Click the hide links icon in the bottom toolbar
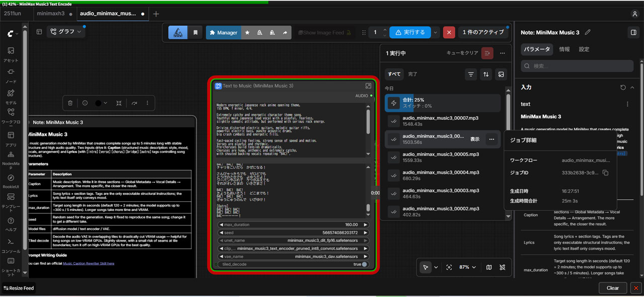Viewport: 644px width, 297px height. click(x=502, y=267)
